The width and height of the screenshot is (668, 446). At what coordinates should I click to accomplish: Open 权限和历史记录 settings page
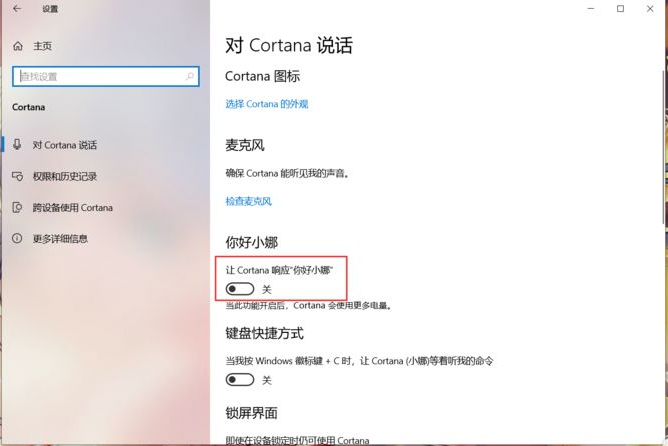point(65,176)
